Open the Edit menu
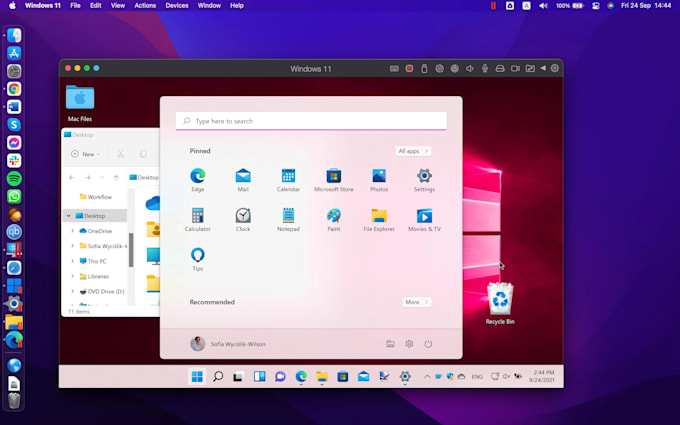 [95, 6]
